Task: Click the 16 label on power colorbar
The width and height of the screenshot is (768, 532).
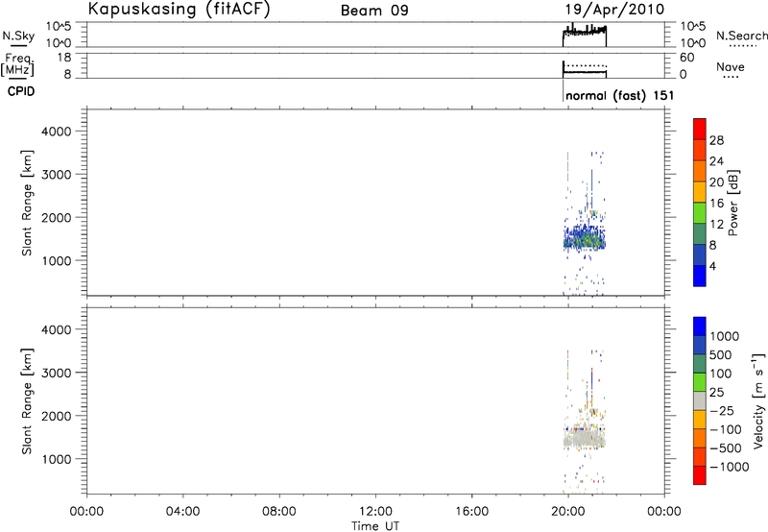Action: (716, 204)
